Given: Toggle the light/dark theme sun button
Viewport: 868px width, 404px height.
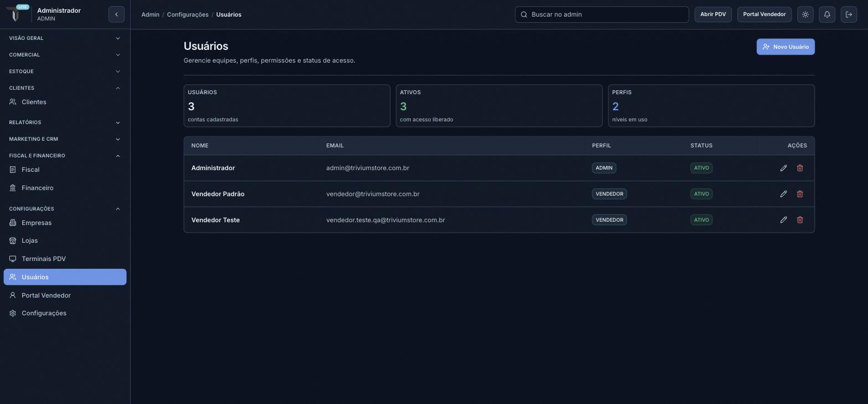Looking at the screenshot, I should [805, 14].
